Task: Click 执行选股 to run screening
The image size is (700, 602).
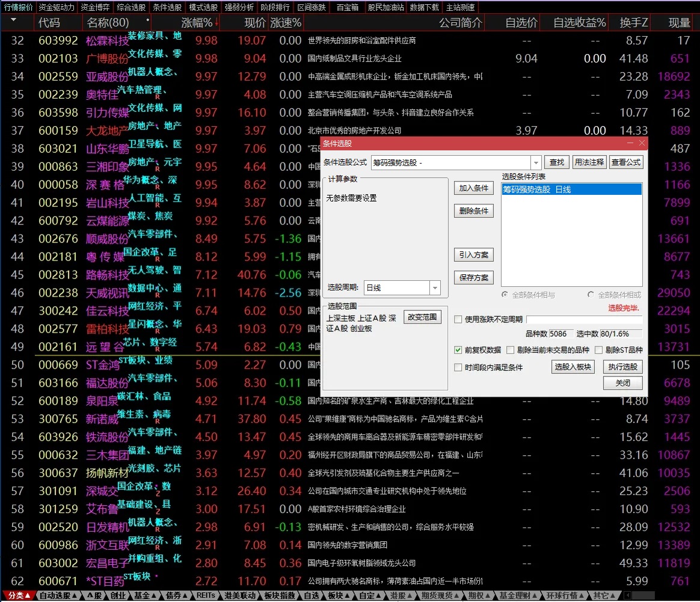Action: [x=622, y=367]
